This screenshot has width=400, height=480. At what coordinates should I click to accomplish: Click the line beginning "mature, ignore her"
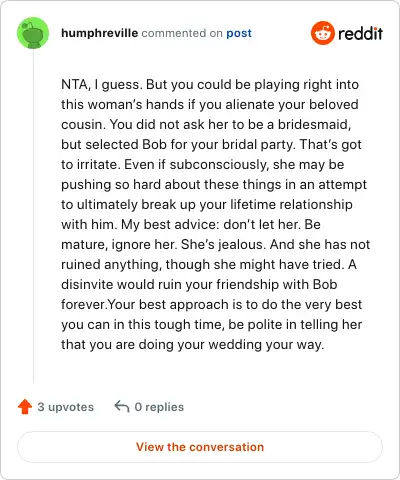pyautogui.click(x=215, y=244)
